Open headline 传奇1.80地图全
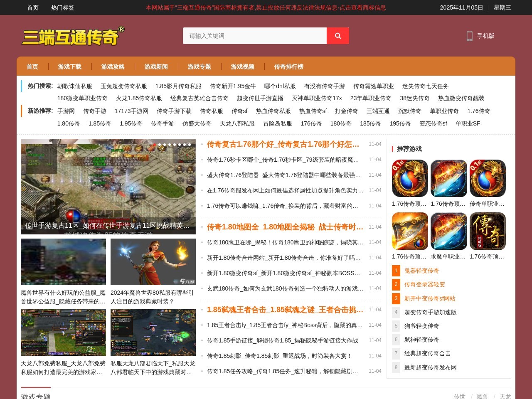532x399 pixels. (x=285, y=227)
